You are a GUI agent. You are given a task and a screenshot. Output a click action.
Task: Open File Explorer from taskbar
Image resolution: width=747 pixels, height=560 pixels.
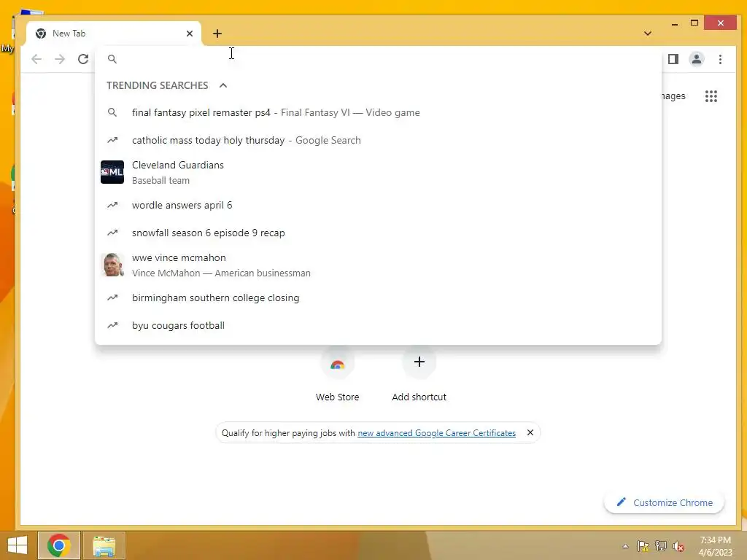104,545
